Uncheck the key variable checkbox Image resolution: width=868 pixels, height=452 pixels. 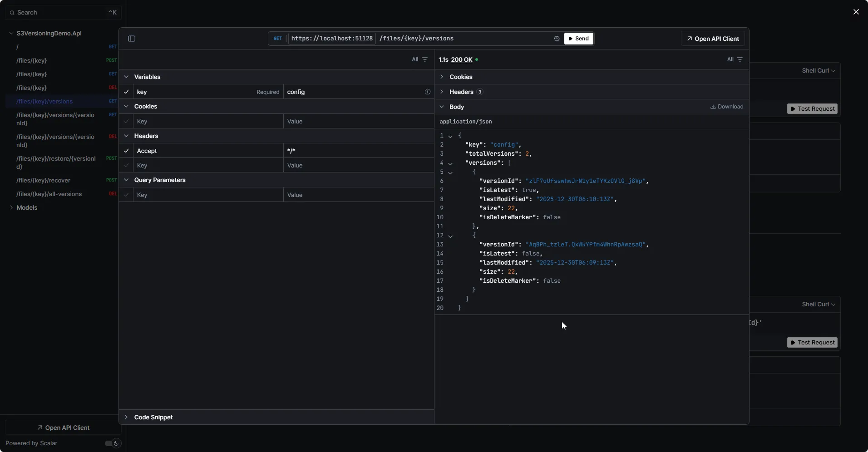126,92
